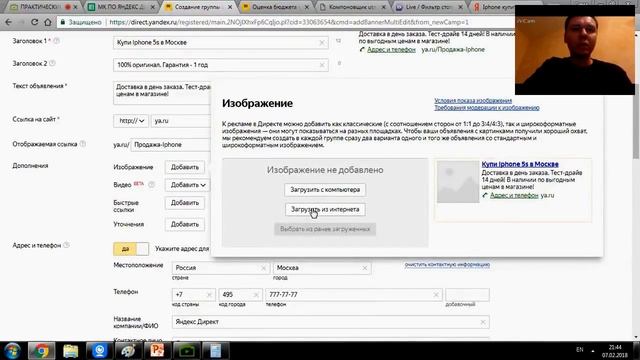Switch to the Оценка бюджета browser tab

(x=274, y=7)
